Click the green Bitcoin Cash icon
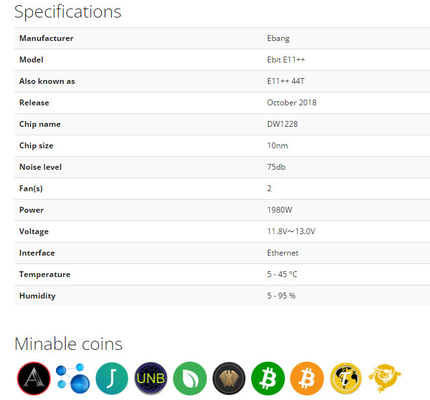Image resolution: width=430 pixels, height=400 pixels. (268, 378)
